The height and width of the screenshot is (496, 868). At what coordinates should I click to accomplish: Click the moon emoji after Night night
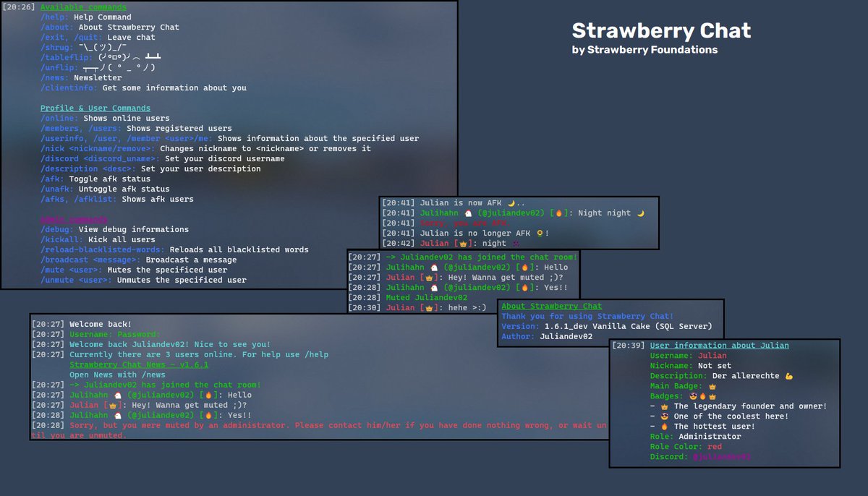(639, 213)
